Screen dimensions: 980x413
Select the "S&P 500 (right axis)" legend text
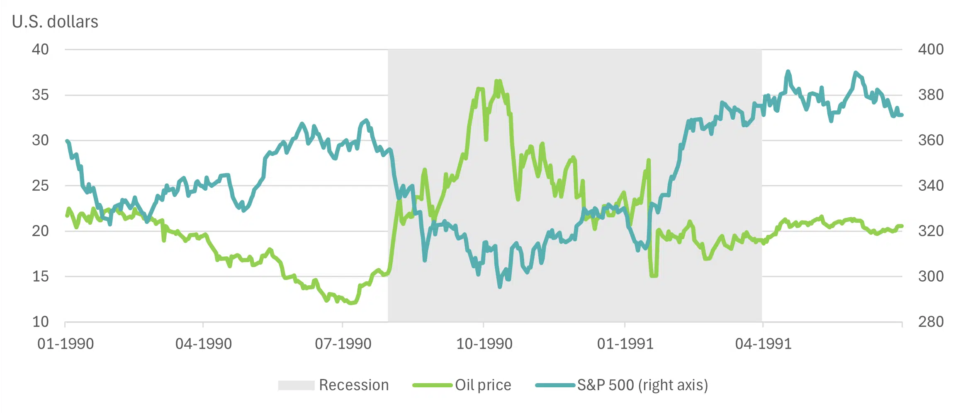click(642, 385)
